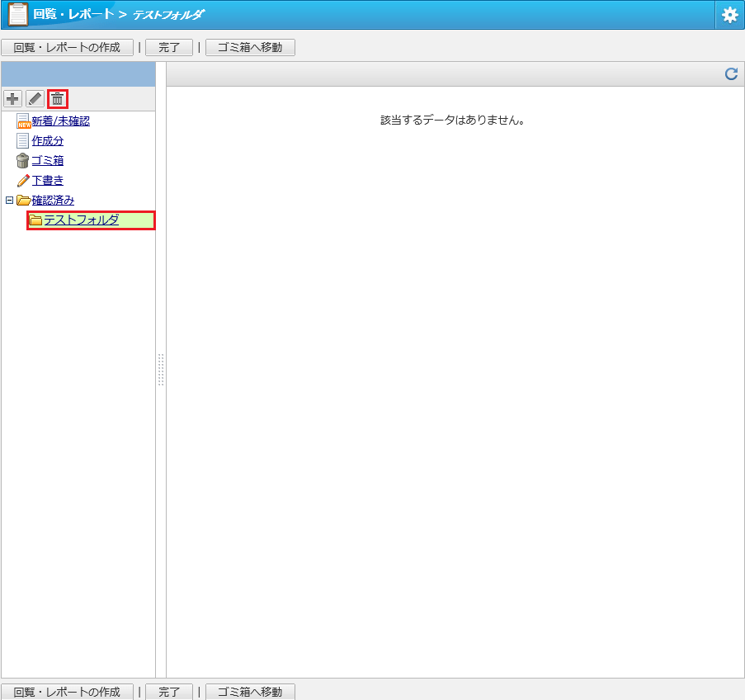Click the vertical pane splitter handle
745x700 pixels.
pyautogui.click(x=161, y=370)
